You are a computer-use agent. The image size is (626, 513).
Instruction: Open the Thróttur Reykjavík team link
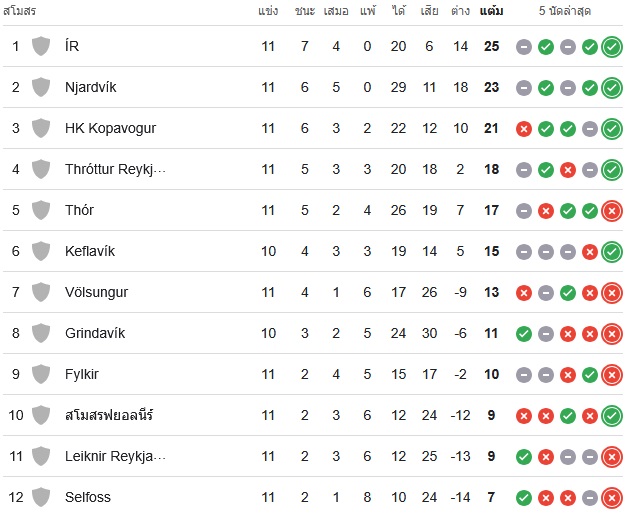[x=115, y=169]
